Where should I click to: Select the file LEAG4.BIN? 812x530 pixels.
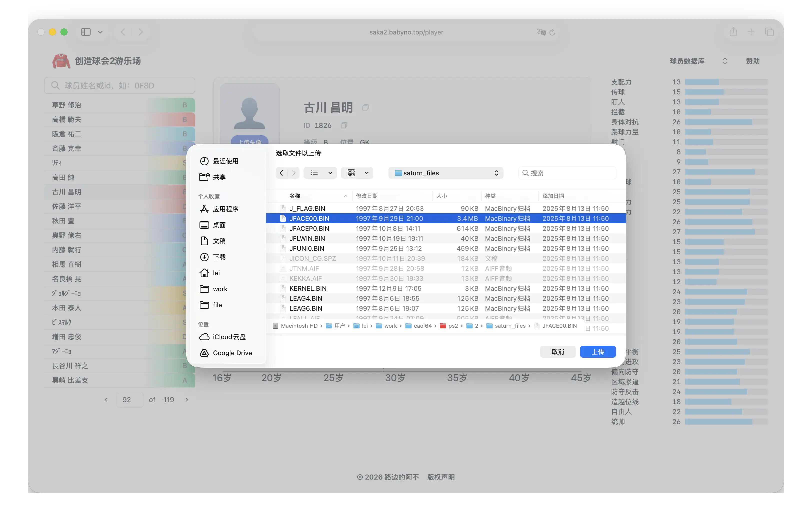tap(445, 298)
